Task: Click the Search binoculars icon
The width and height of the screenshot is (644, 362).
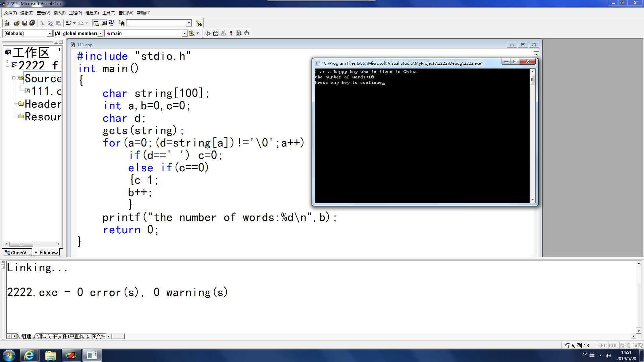Action: (199, 23)
